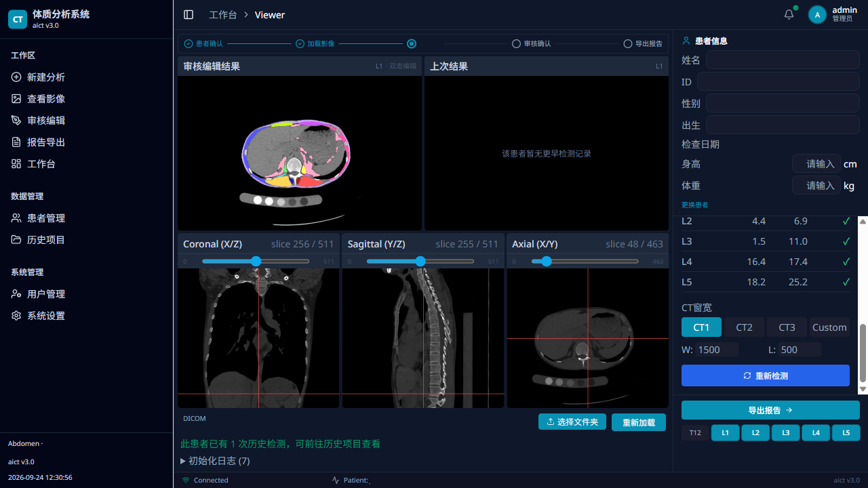
Task: Toggle the L1 vertebra level button
Action: coord(726,433)
